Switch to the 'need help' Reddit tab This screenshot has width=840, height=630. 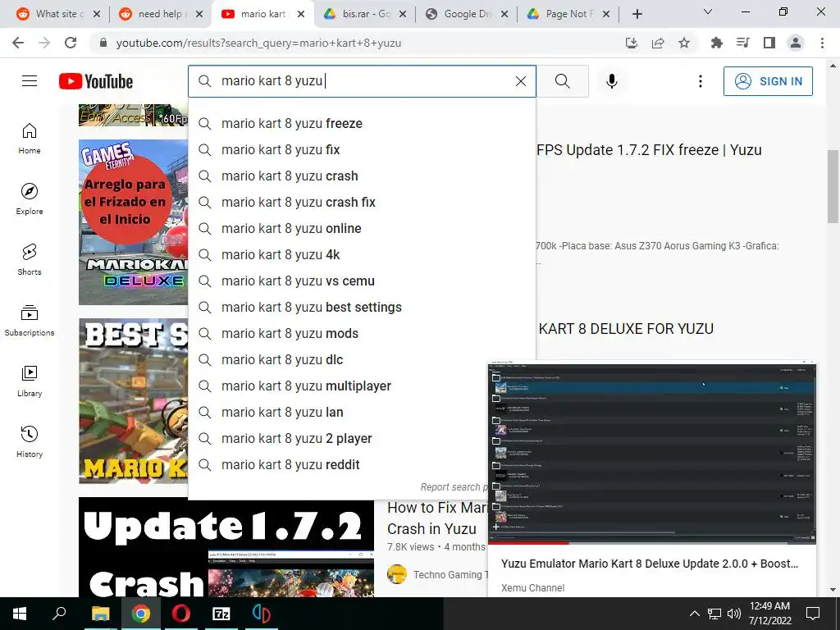click(160, 14)
